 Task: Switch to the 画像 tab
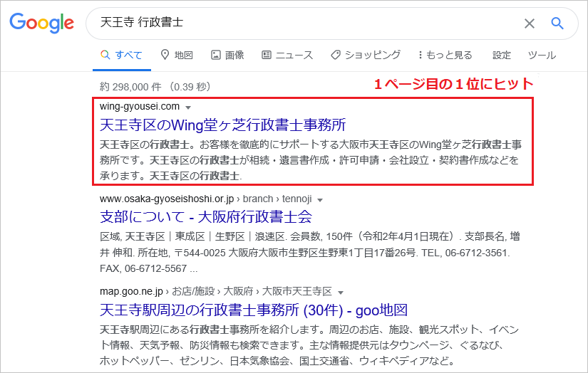pos(227,55)
